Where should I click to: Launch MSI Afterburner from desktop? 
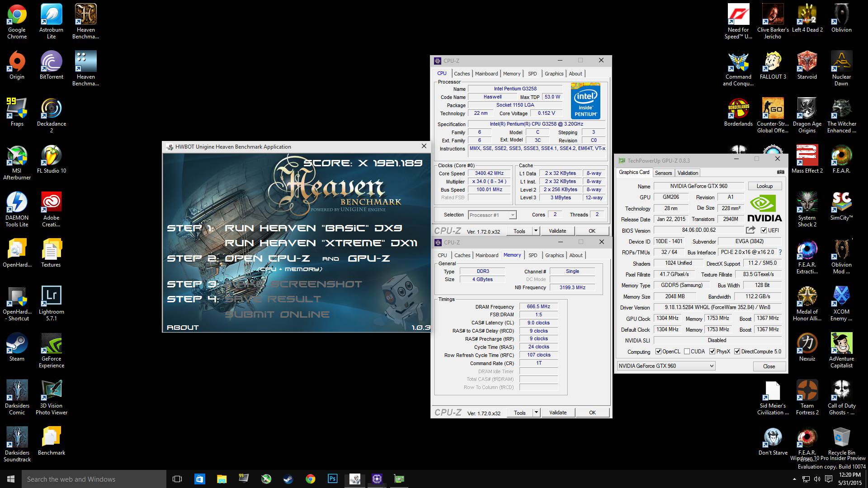click(x=17, y=162)
